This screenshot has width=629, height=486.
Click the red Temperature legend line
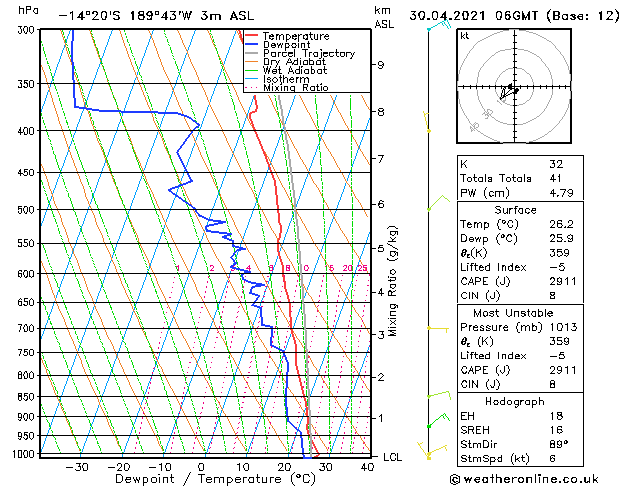[x=252, y=36]
